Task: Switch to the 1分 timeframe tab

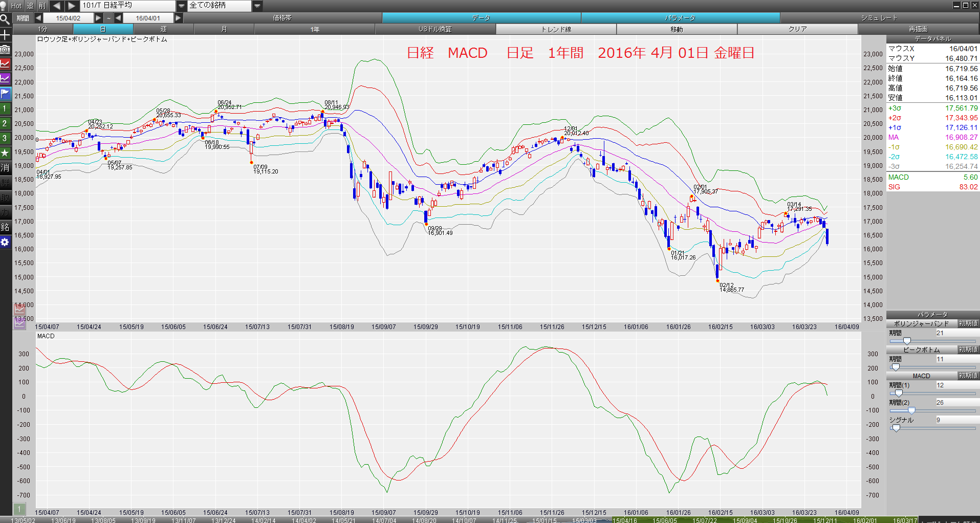Action: click(42, 29)
